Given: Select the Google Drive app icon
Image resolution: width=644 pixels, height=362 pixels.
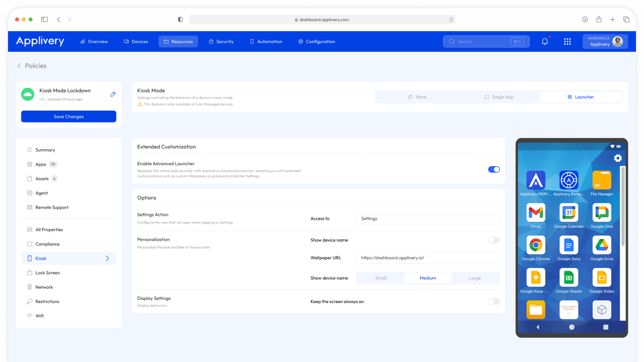Looking at the screenshot, I should pyautogui.click(x=602, y=245).
